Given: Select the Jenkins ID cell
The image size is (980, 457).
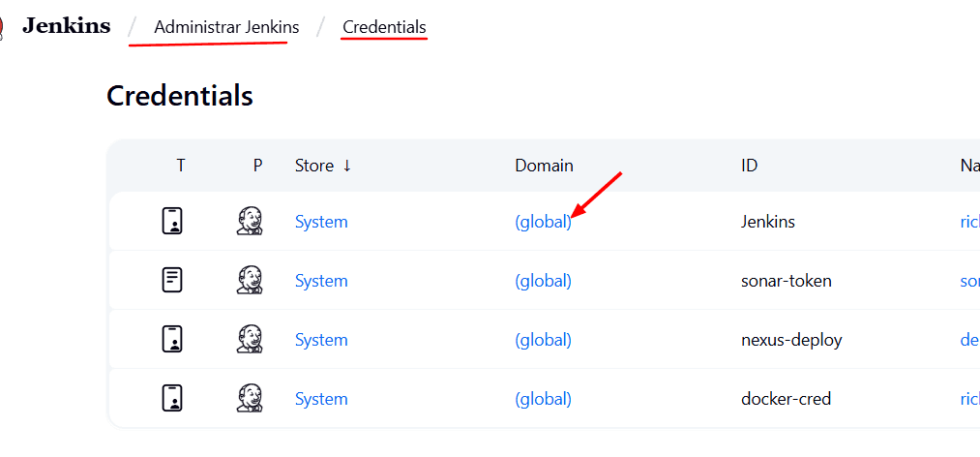Looking at the screenshot, I should point(768,222).
